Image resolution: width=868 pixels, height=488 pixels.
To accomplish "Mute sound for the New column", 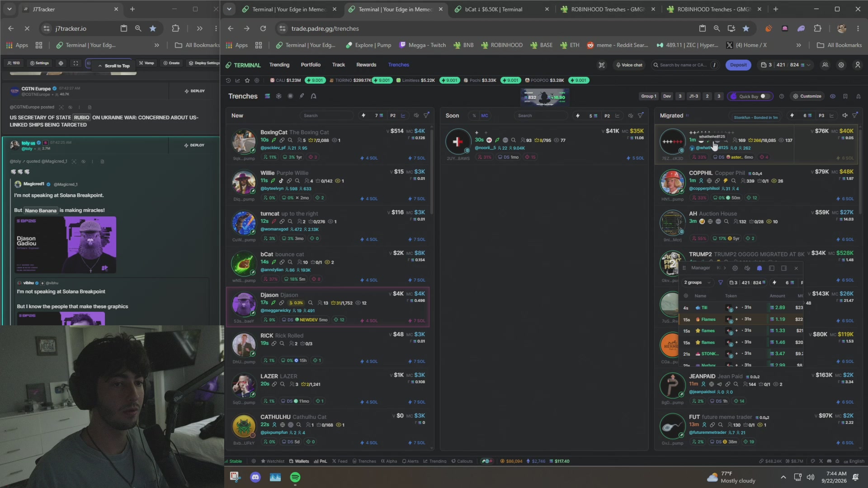I will (416, 116).
